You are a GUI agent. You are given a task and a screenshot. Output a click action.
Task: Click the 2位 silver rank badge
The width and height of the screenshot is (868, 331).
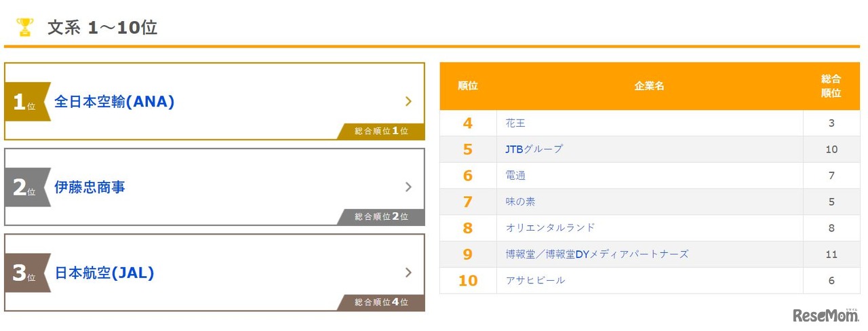click(x=26, y=187)
